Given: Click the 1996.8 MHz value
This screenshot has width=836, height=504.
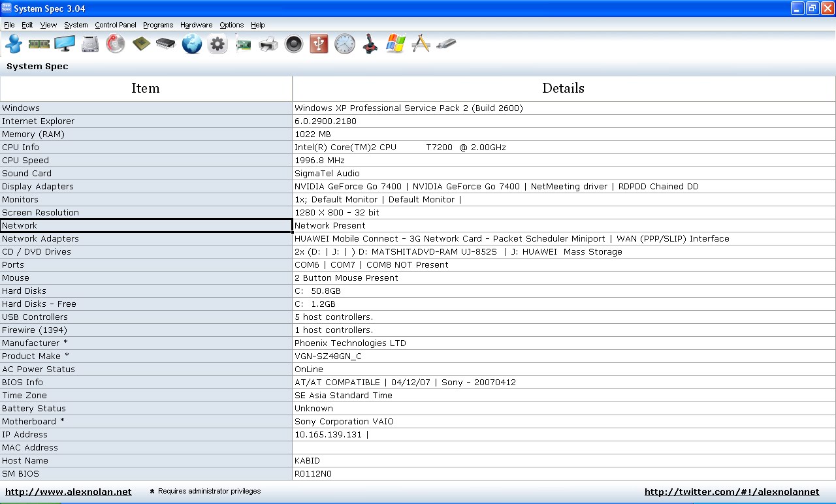Looking at the screenshot, I should [x=319, y=161].
